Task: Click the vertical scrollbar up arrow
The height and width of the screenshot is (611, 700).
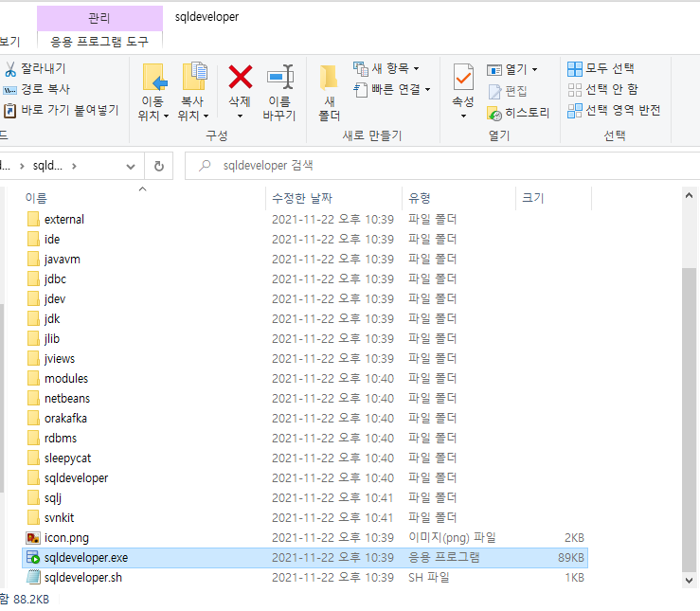Action: (689, 195)
